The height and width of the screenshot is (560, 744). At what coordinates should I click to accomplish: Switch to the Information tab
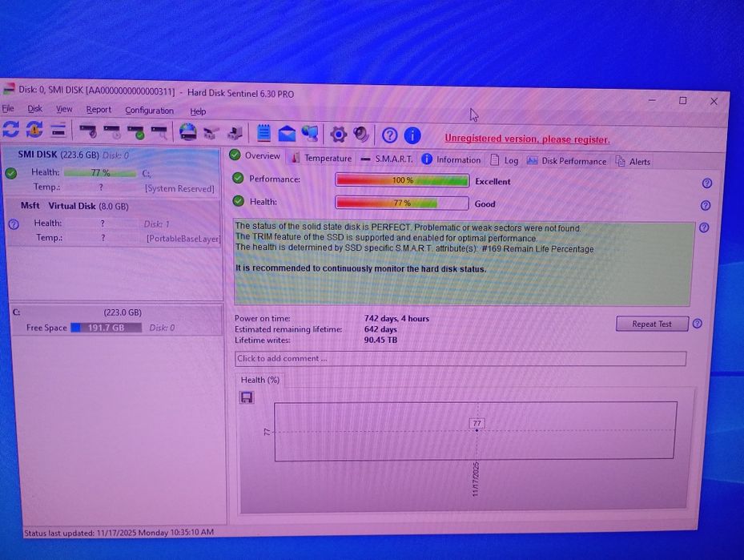[x=451, y=160]
